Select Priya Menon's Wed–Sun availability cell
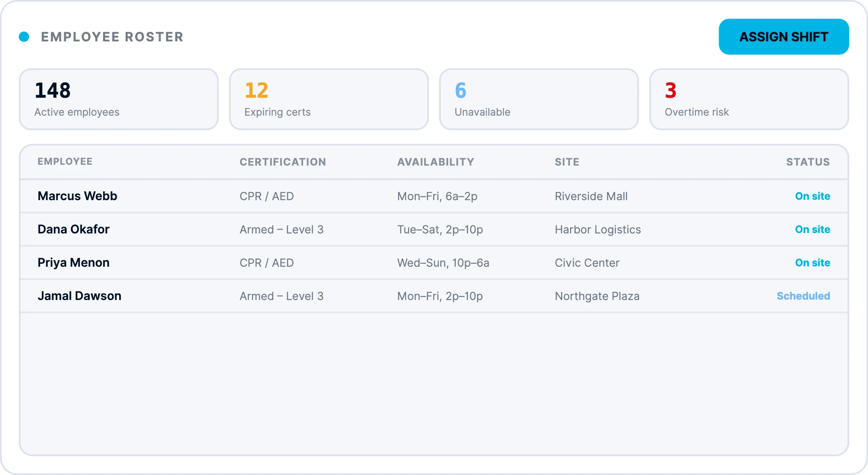The image size is (868, 475). click(443, 263)
